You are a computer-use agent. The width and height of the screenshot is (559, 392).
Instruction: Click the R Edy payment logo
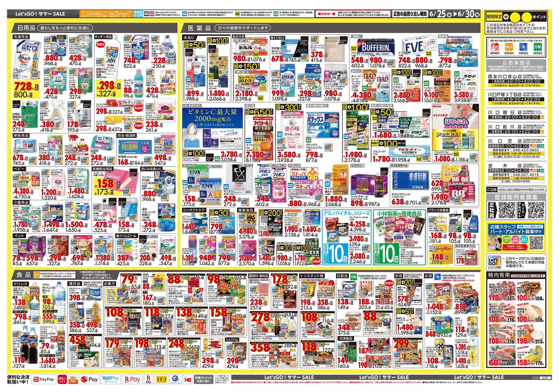click(x=149, y=379)
